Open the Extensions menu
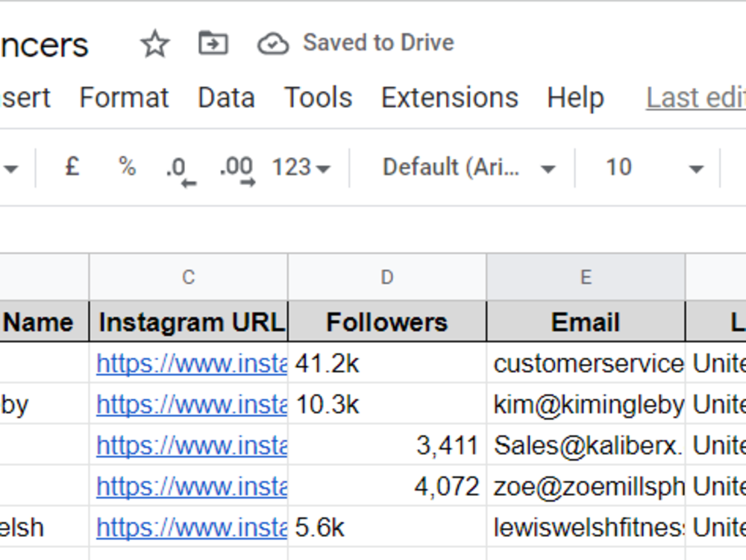The height and width of the screenshot is (560, 746). click(x=450, y=98)
